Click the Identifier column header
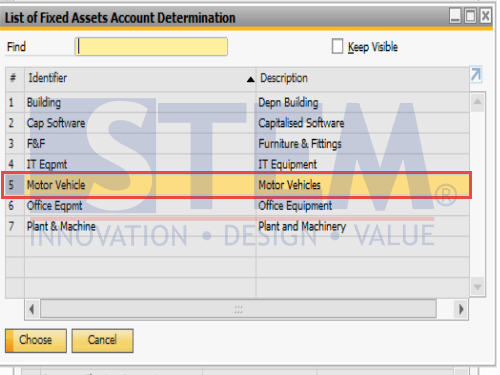 (140, 79)
